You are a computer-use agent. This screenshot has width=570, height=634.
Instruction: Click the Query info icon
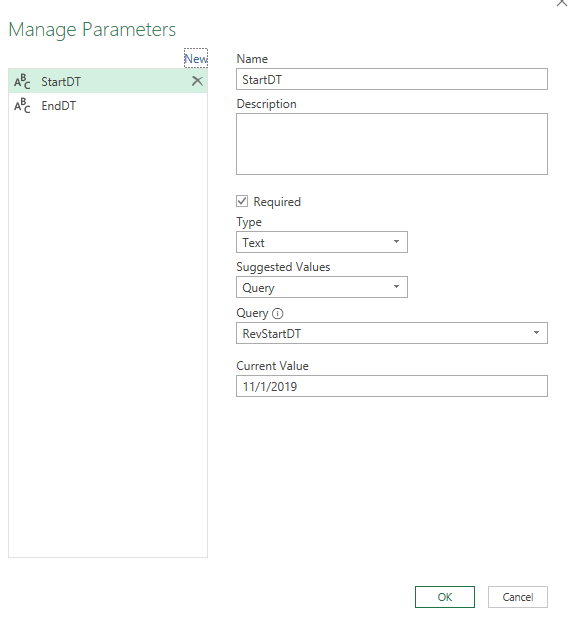click(x=278, y=313)
